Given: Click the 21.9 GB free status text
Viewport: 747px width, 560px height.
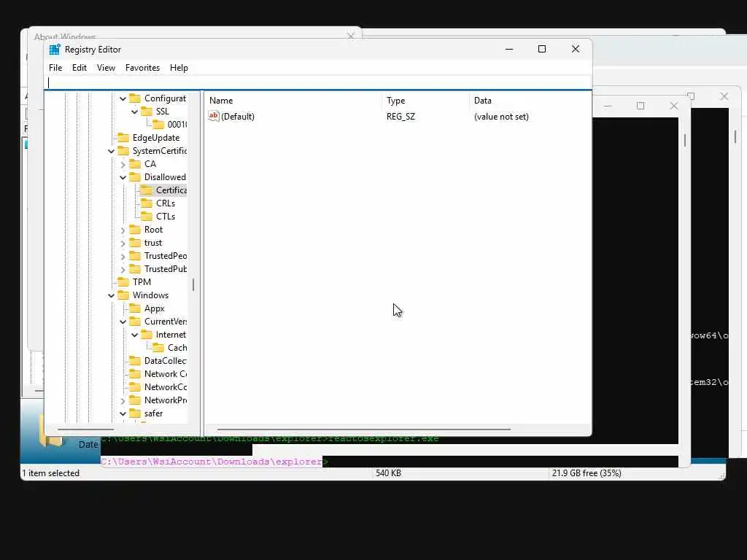Looking at the screenshot, I should pos(587,473).
